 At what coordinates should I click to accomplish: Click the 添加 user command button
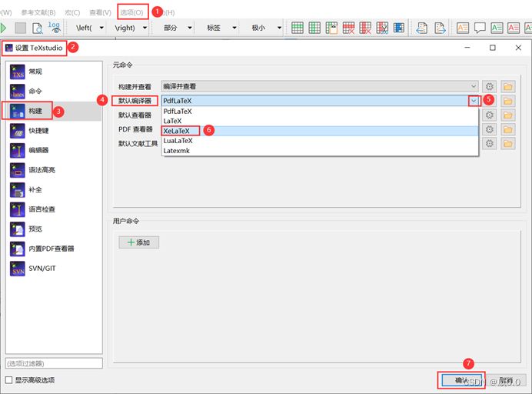point(139,242)
